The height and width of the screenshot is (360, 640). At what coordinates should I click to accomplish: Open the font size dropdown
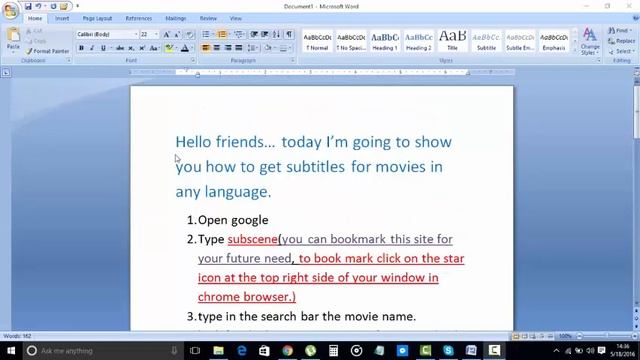[x=156, y=35]
